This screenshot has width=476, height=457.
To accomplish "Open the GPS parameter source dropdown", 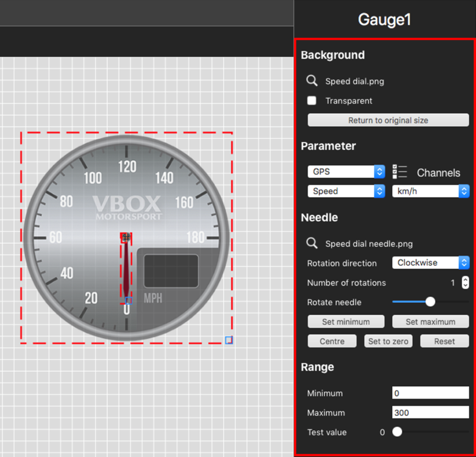I will [x=346, y=172].
